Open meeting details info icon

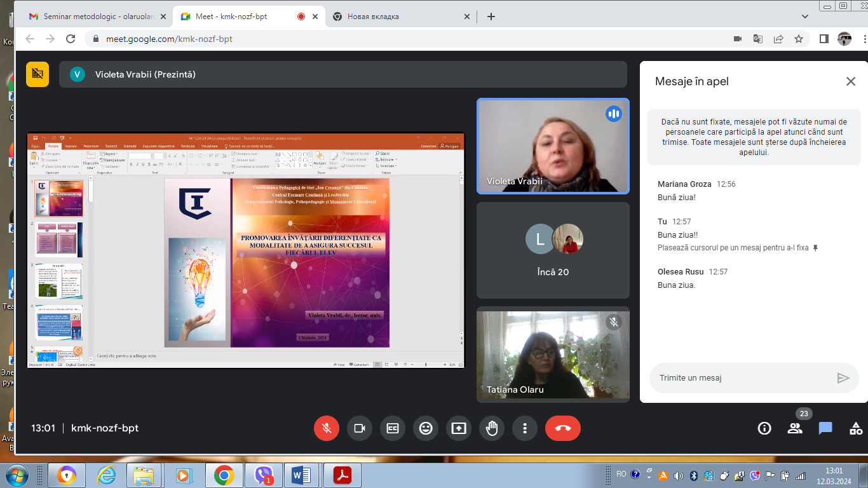click(764, 428)
